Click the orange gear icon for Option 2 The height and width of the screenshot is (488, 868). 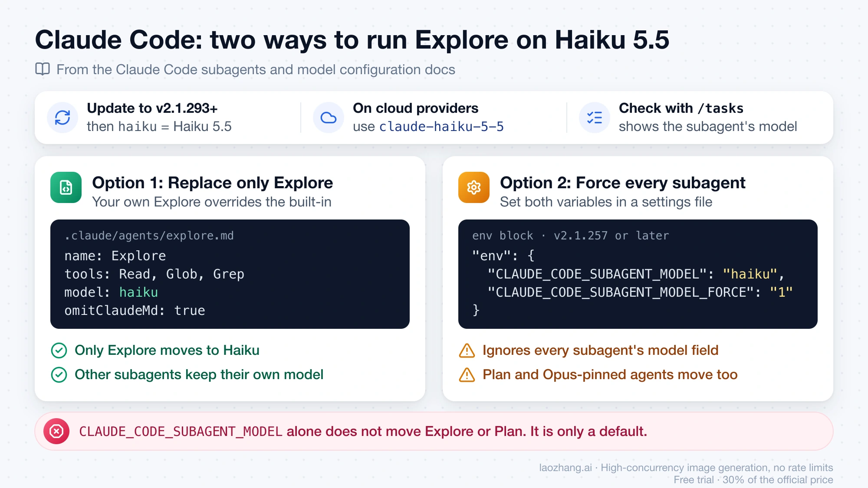pos(474,187)
